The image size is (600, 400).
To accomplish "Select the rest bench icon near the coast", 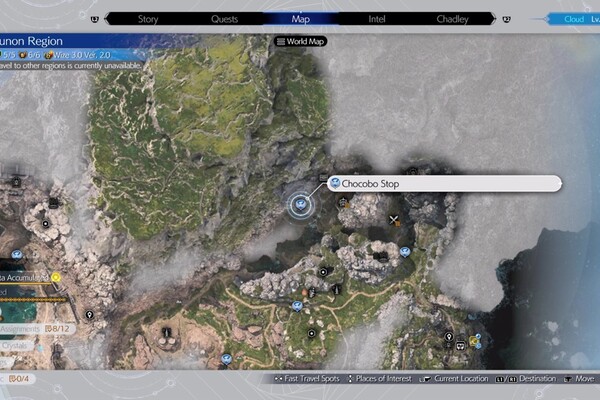I will point(461,346).
